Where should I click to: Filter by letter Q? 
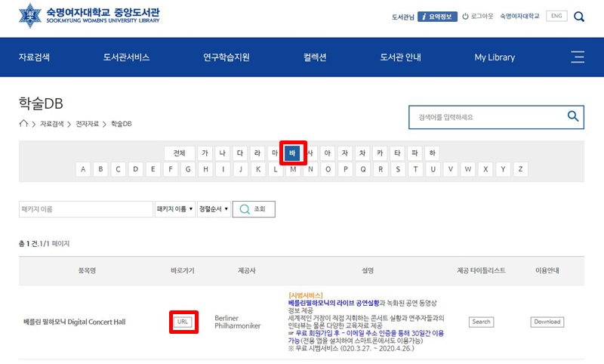pos(363,169)
